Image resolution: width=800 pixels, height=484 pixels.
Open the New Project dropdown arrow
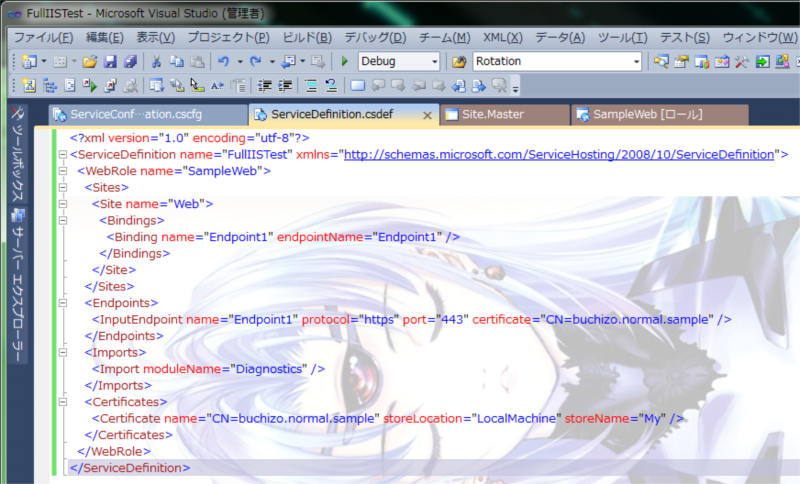[x=44, y=62]
